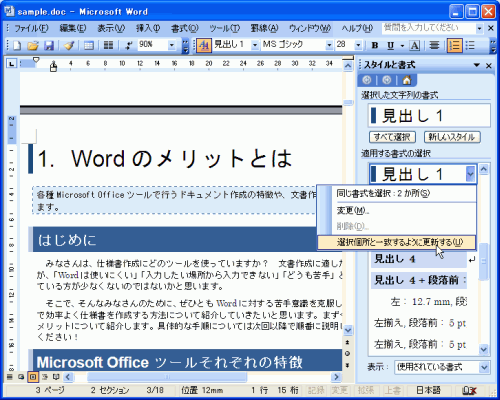Toggle 記録 macro recording indicator
The image size is (500, 400).
316,390
